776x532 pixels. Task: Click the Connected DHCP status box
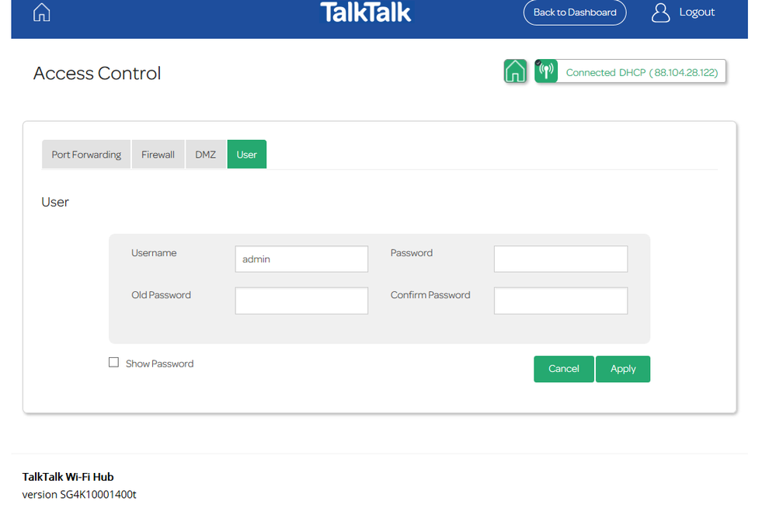[642, 72]
